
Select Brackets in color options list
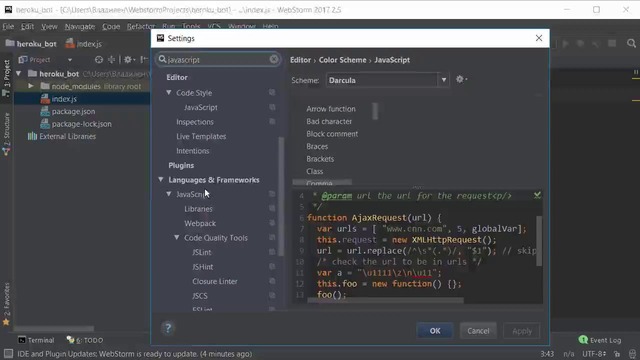pyautogui.click(x=320, y=159)
